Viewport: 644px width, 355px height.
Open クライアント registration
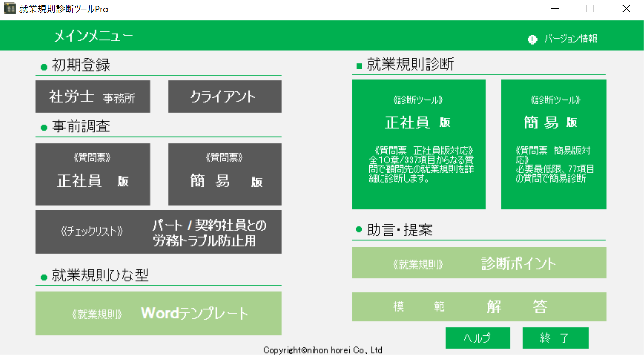[225, 96]
